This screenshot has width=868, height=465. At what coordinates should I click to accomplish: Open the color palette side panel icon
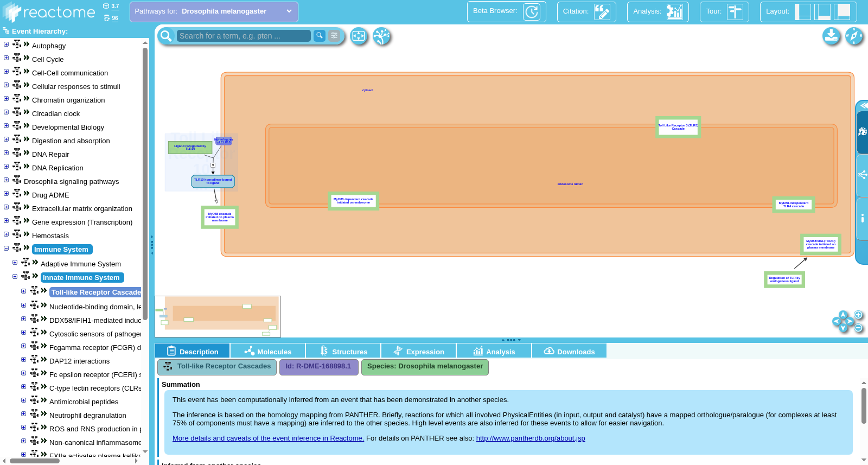(x=862, y=132)
